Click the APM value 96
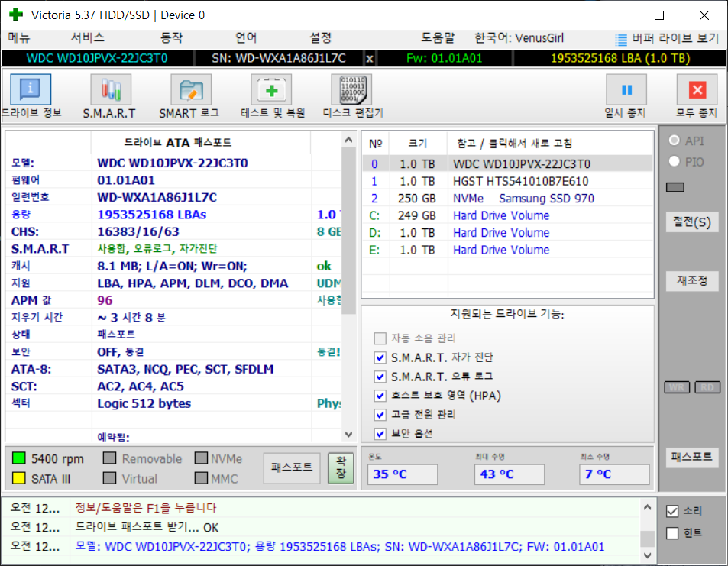This screenshot has width=728, height=566. pos(105,300)
